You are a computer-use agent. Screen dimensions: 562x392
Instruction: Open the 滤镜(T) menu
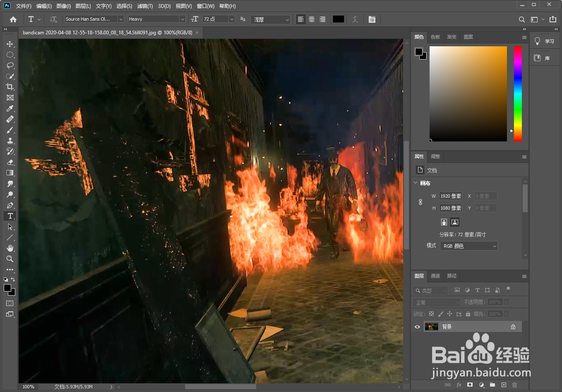[x=145, y=6]
